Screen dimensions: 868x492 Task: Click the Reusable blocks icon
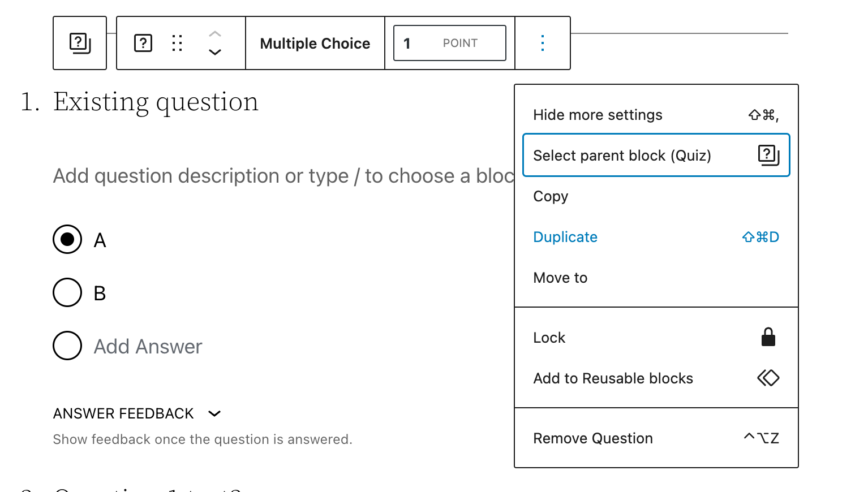pyautogui.click(x=768, y=378)
